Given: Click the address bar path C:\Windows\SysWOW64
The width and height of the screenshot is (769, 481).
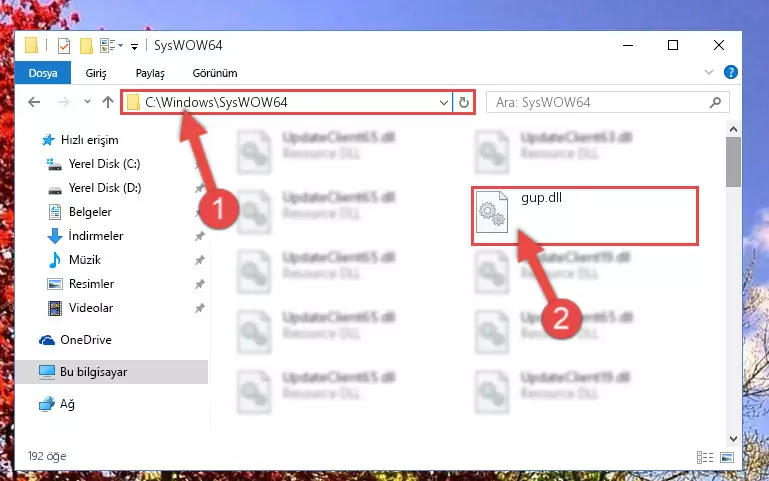Looking at the screenshot, I should (216, 102).
